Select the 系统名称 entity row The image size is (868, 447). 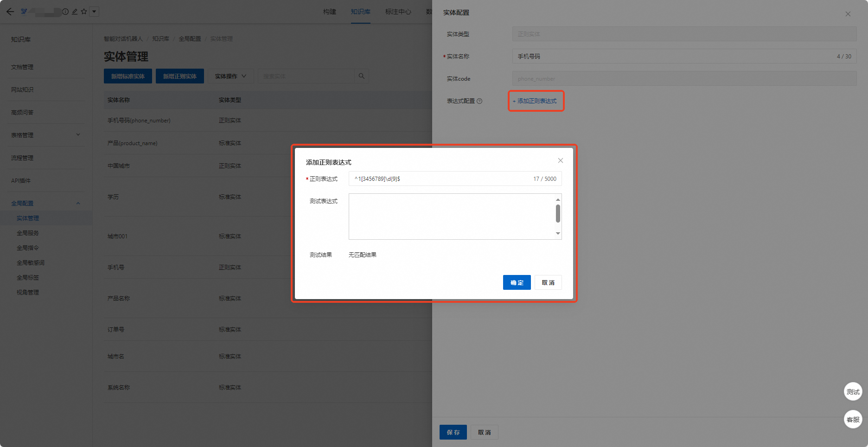(268, 387)
